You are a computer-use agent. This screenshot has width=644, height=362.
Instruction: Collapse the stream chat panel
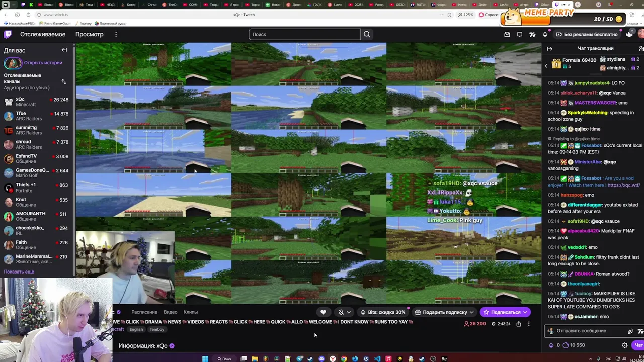coord(549,48)
